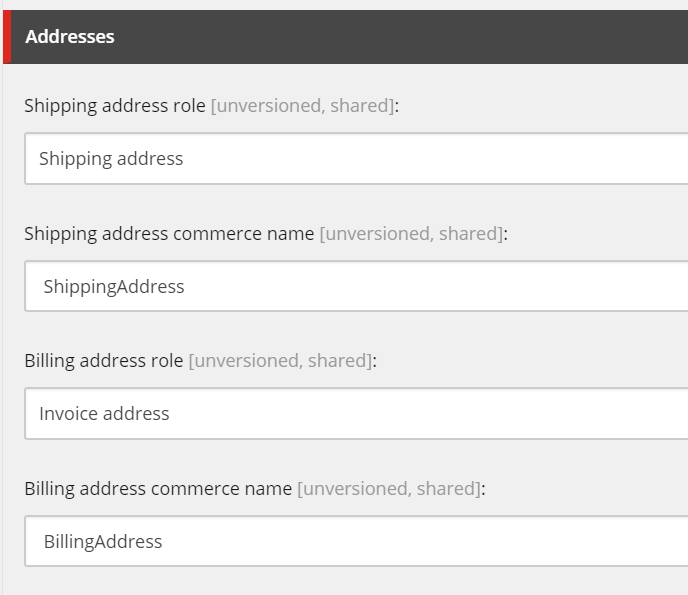The image size is (688, 595).
Task: Place cursor in the BillingAddress value text
Action: point(103,542)
